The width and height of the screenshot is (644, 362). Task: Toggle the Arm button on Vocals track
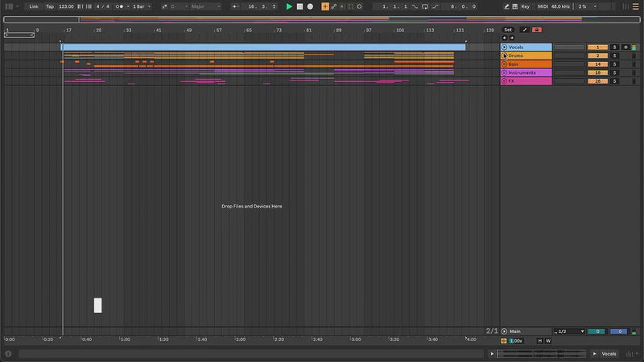pos(625,47)
